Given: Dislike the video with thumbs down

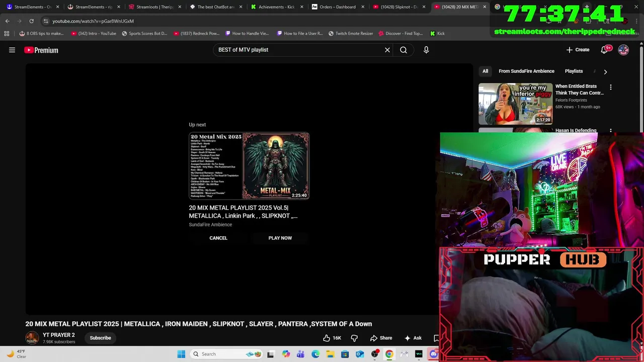Looking at the screenshot, I should (x=354, y=338).
